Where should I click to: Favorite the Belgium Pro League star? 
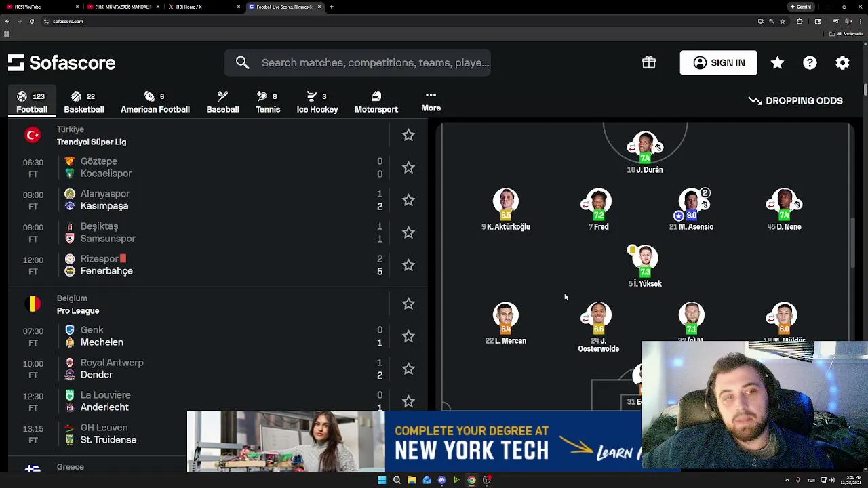click(408, 304)
